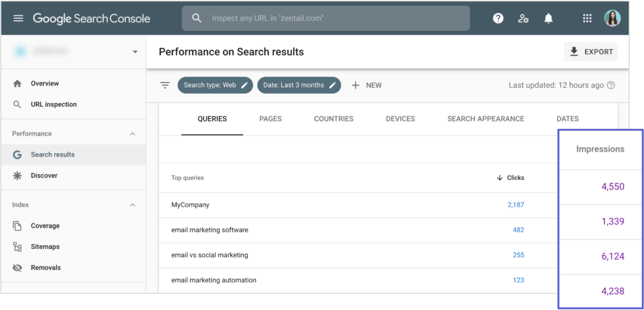The width and height of the screenshot is (644, 310).
Task: Click the 6,124 impressions value
Action: [613, 257]
